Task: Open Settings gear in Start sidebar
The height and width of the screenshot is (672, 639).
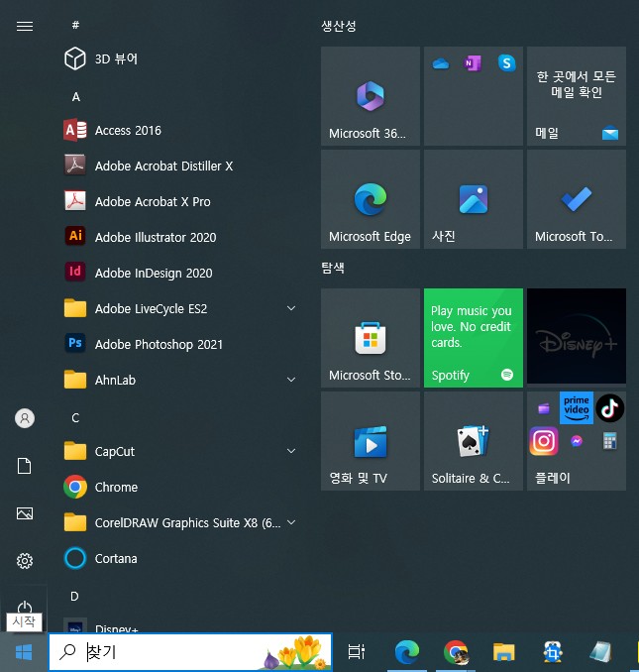Action: 25,561
